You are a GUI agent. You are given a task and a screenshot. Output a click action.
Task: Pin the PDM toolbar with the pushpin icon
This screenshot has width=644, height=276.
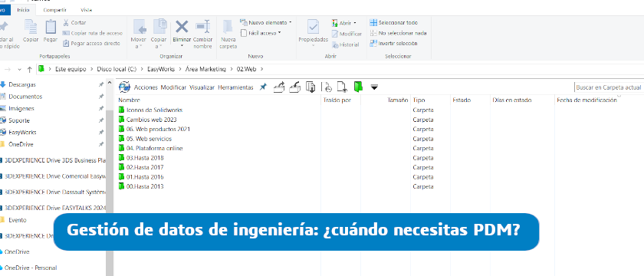tap(264, 87)
